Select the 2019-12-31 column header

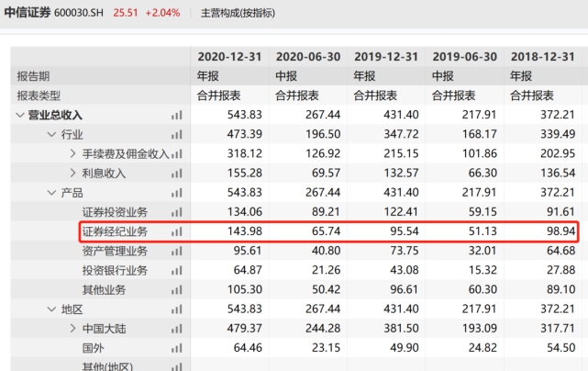tap(386, 57)
